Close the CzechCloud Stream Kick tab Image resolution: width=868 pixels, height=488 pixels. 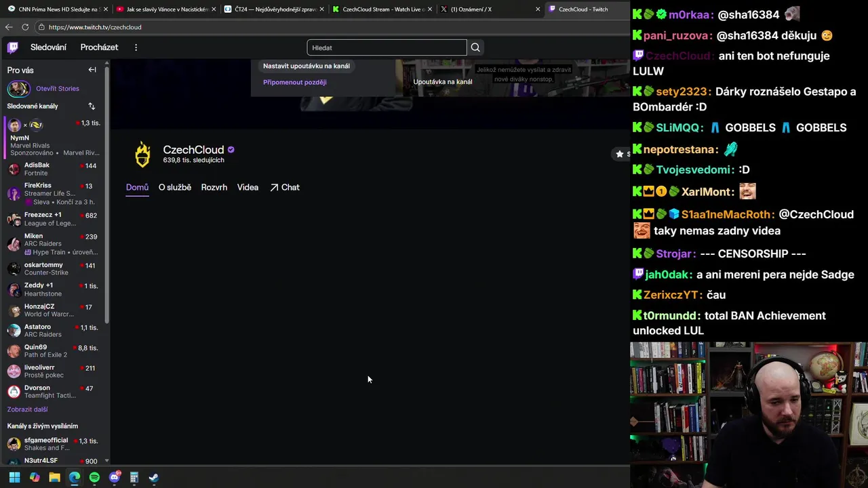[x=430, y=9]
